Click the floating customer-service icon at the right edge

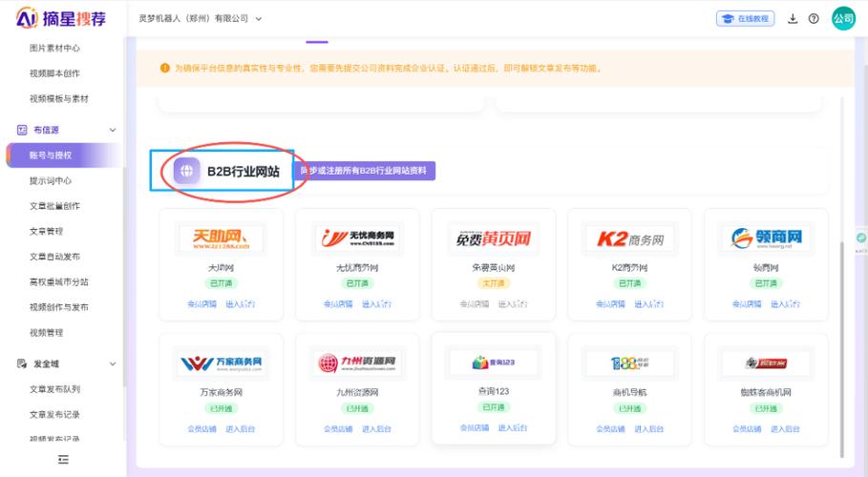860,238
